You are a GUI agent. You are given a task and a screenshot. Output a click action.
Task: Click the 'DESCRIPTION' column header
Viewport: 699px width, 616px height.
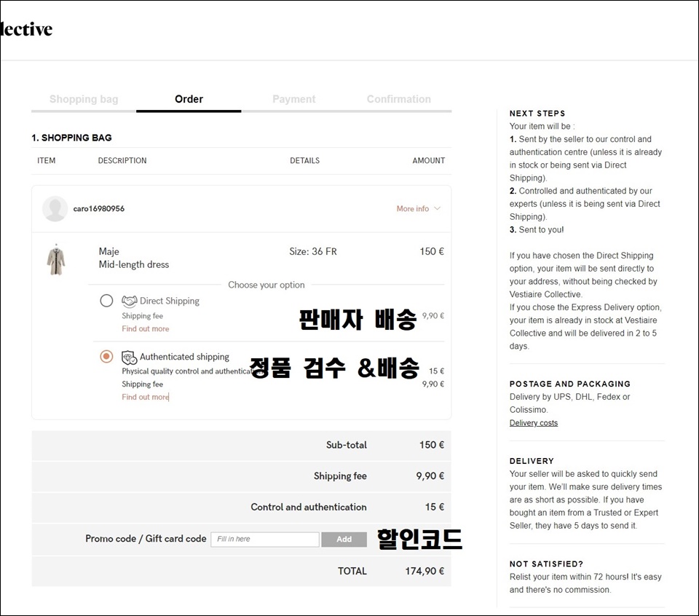click(x=122, y=160)
